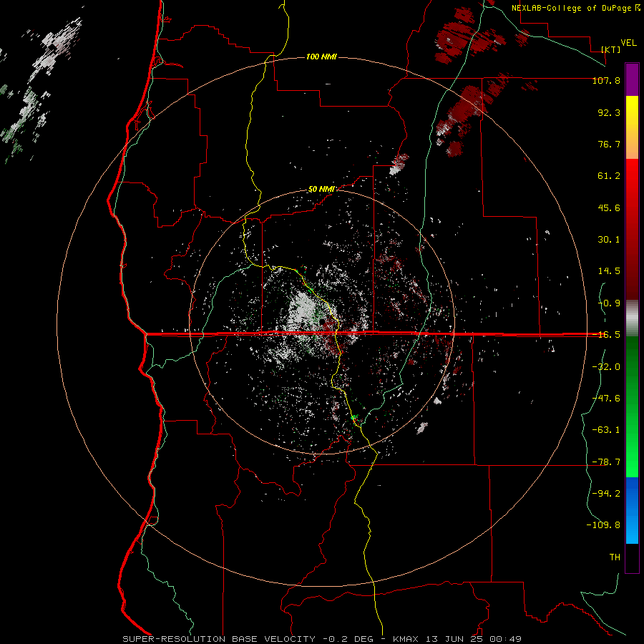Image resolution: width=644 pixels, height=644 pixels.
Task: Select the 61.2 scale value
Action: pyautogui.click(x=609, y=176)
